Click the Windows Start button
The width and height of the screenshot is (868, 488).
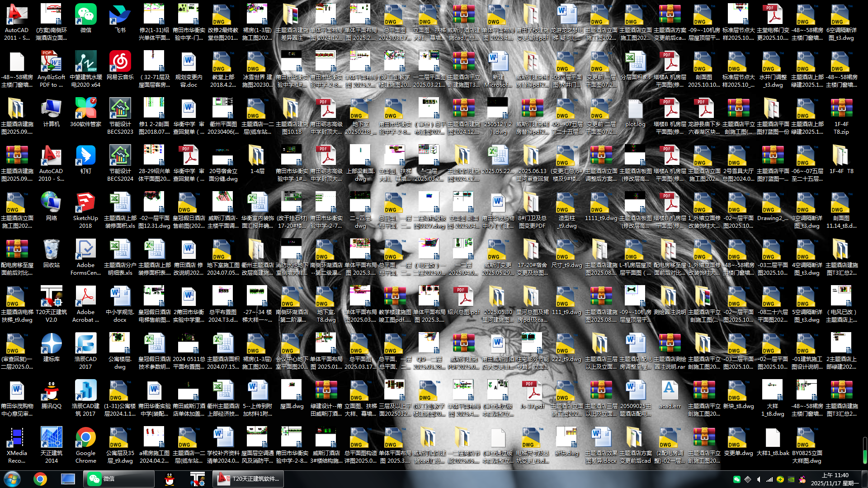[12, 479]
